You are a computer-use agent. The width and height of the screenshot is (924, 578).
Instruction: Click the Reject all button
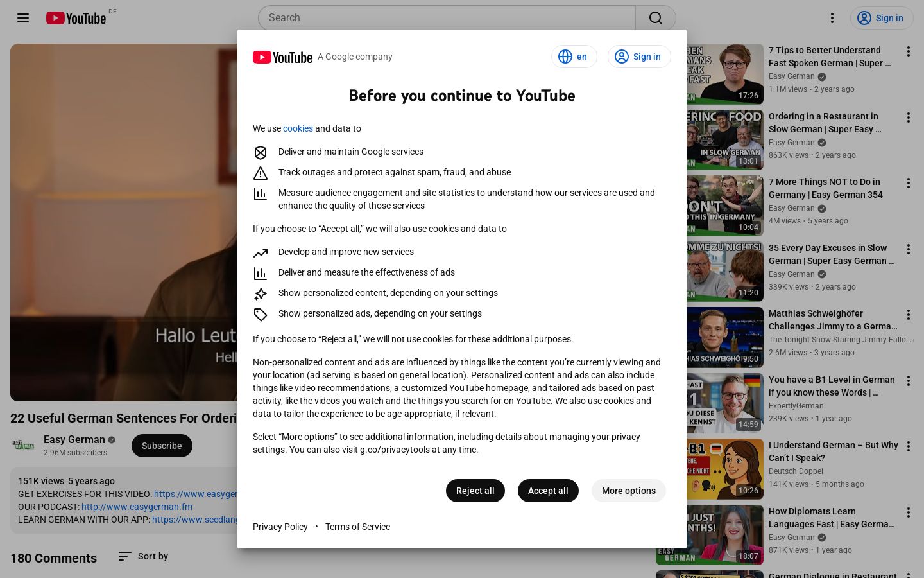pos(475,491)
